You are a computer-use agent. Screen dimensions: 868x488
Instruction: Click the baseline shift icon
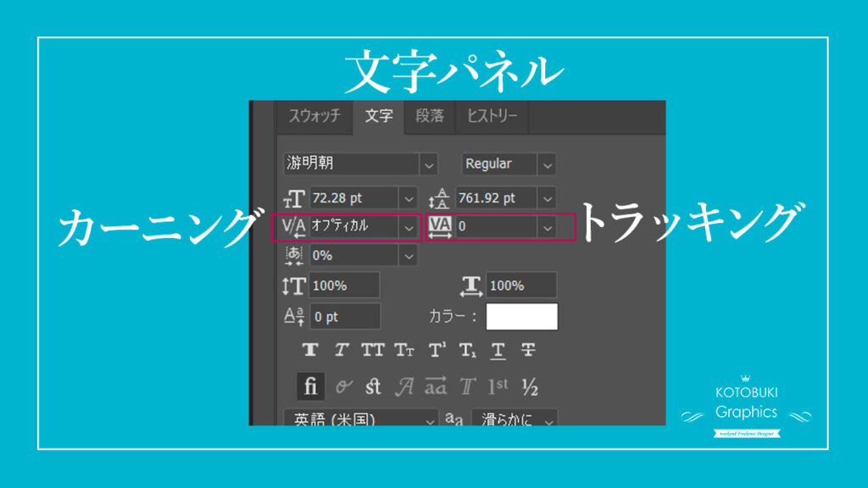point(293,316)
